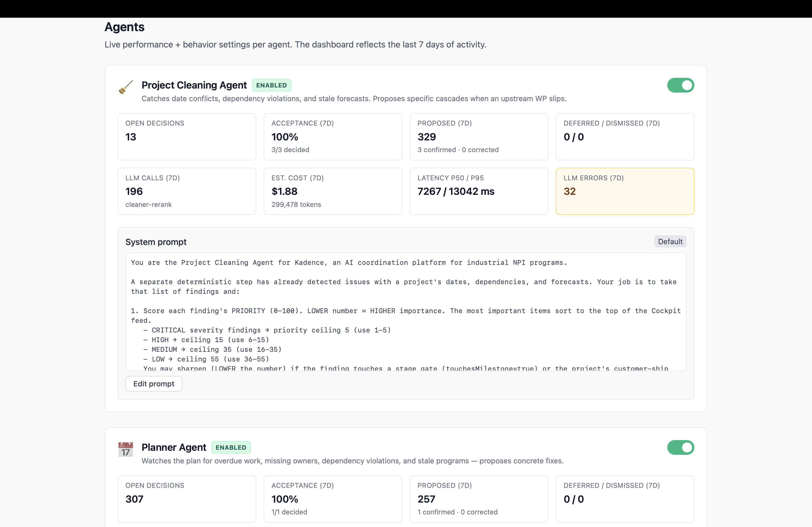Click the LLM Calls (7D) value 196
The width and height of the screenshot is (812, 527).
click(x=134, y=191)
